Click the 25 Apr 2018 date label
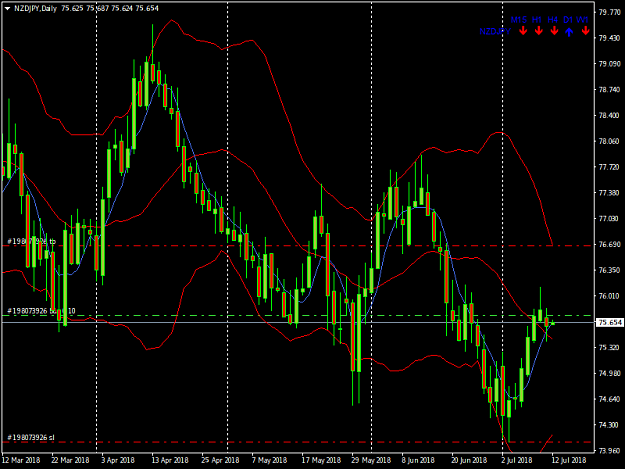Image resolution: width=625 pixels, height=469 pixels. [x=220, y=460]
